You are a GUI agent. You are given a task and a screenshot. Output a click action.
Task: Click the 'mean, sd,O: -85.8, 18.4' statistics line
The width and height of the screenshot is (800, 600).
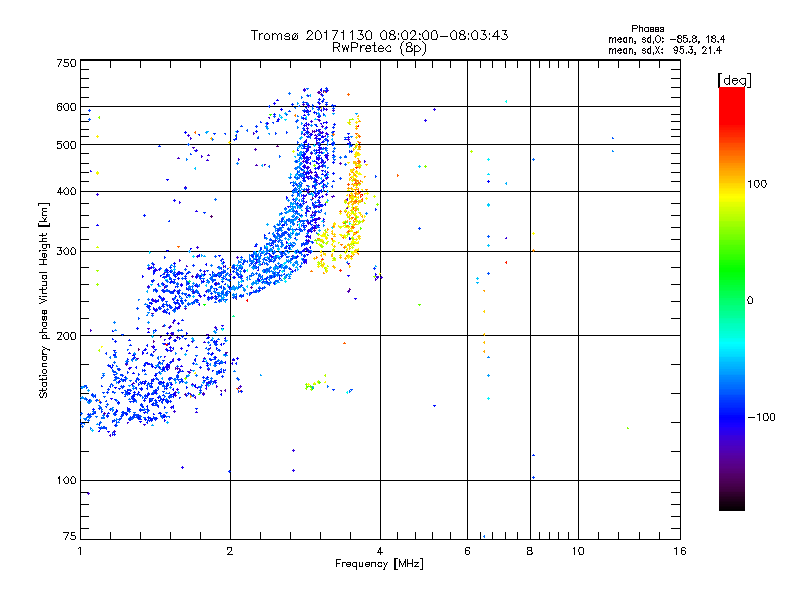click(x=666, y=39)
